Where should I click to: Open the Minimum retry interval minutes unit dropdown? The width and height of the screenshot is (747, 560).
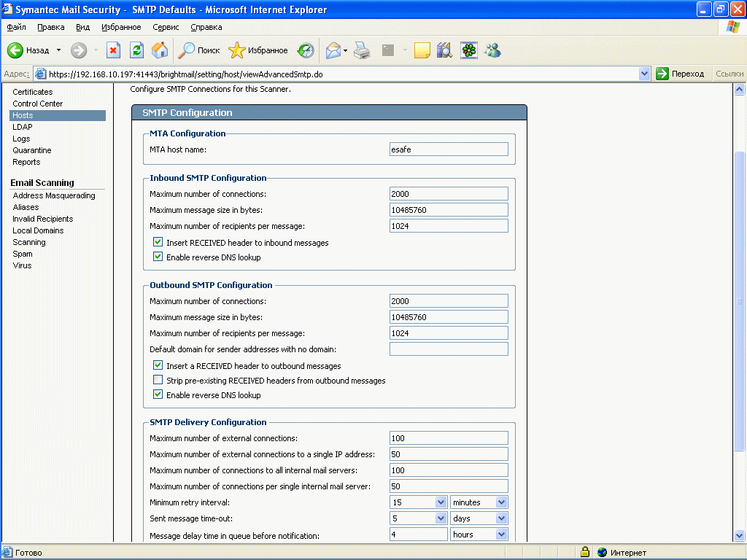tap(501, 502)
